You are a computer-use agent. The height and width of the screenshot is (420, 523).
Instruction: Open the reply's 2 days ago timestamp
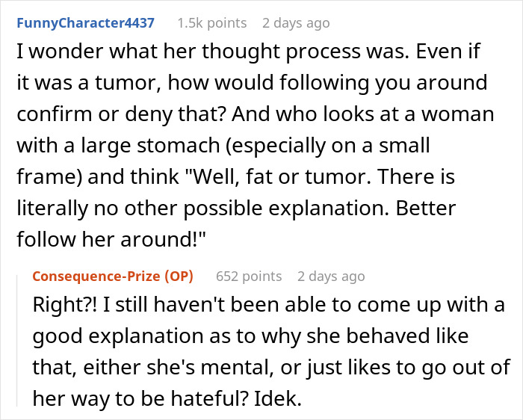(331, 277)
